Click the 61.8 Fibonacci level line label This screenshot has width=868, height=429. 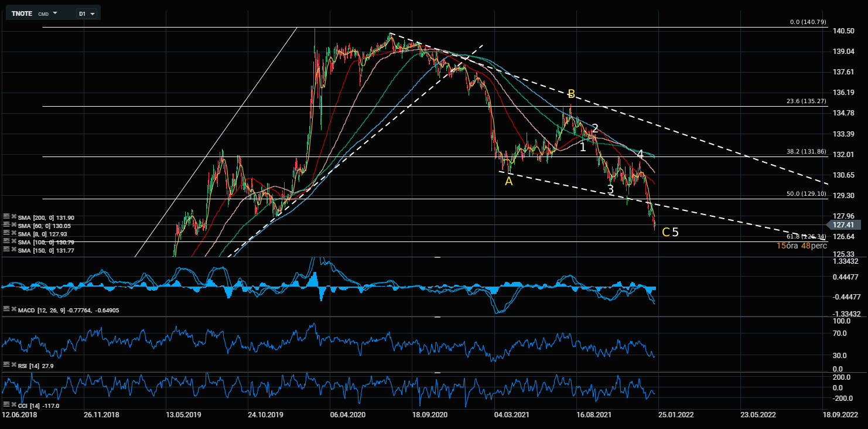point(806,237)
